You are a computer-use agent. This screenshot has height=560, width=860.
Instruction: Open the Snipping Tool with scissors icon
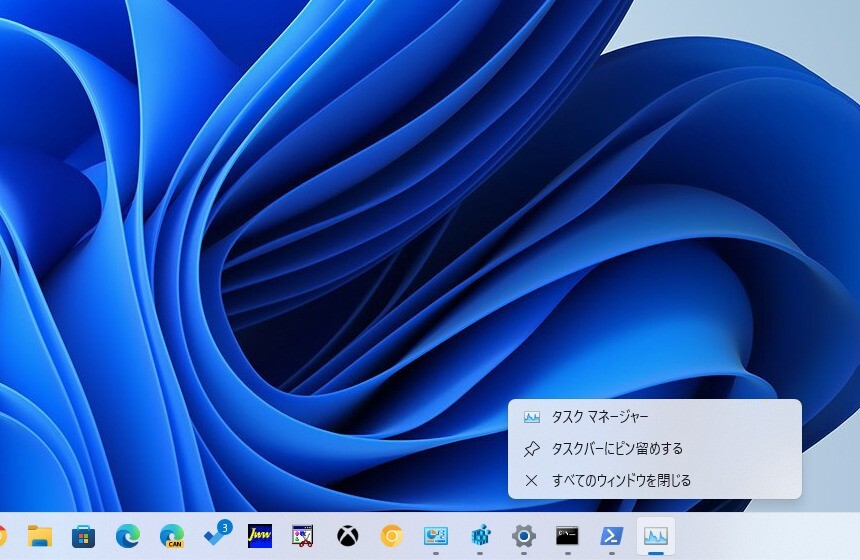303,536
